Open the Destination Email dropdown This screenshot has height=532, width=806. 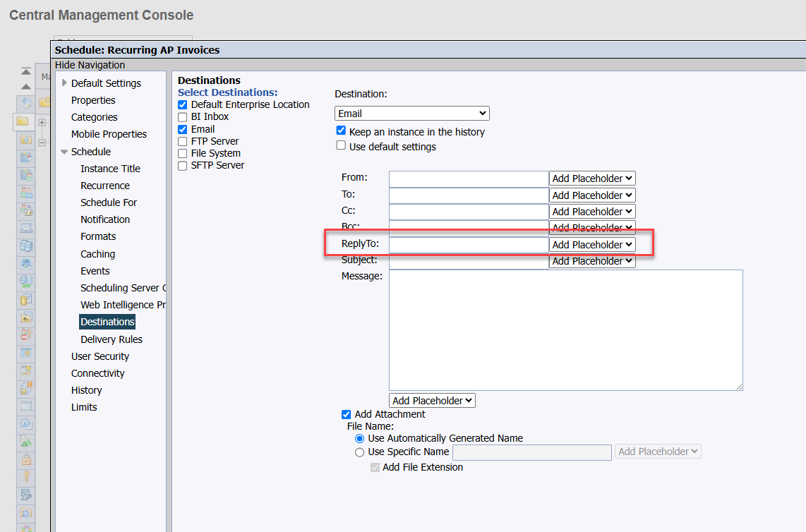pyautogui.click(x=411, y=113)
